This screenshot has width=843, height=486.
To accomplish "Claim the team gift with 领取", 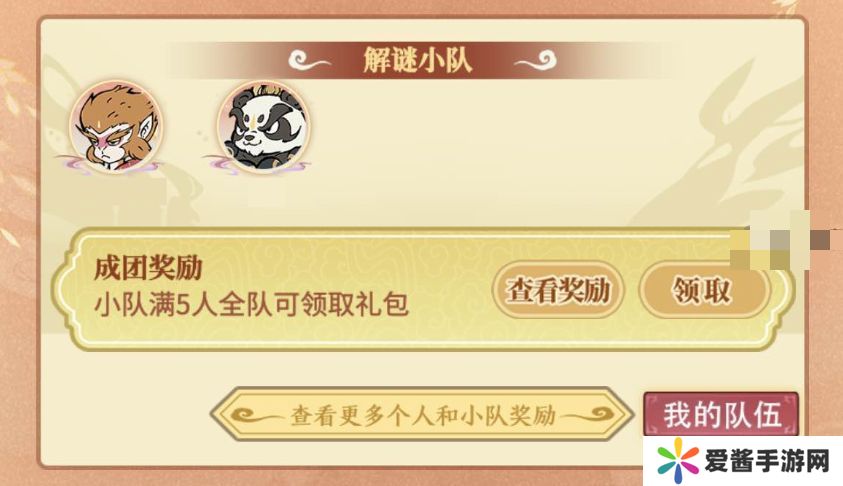I will 704,291.
